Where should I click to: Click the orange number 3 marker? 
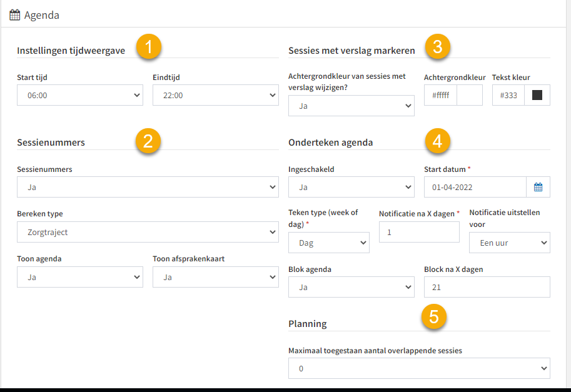click(x=438, y=47)
